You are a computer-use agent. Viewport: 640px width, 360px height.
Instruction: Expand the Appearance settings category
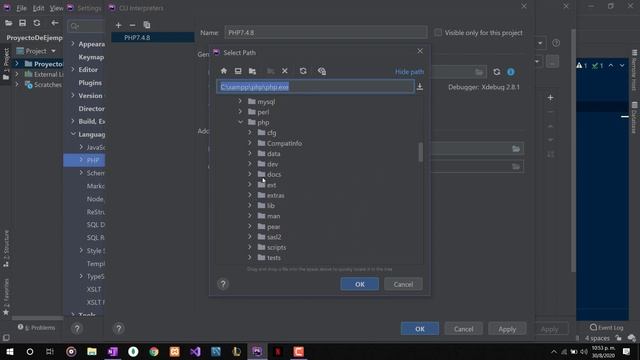[x=73, y=44]
